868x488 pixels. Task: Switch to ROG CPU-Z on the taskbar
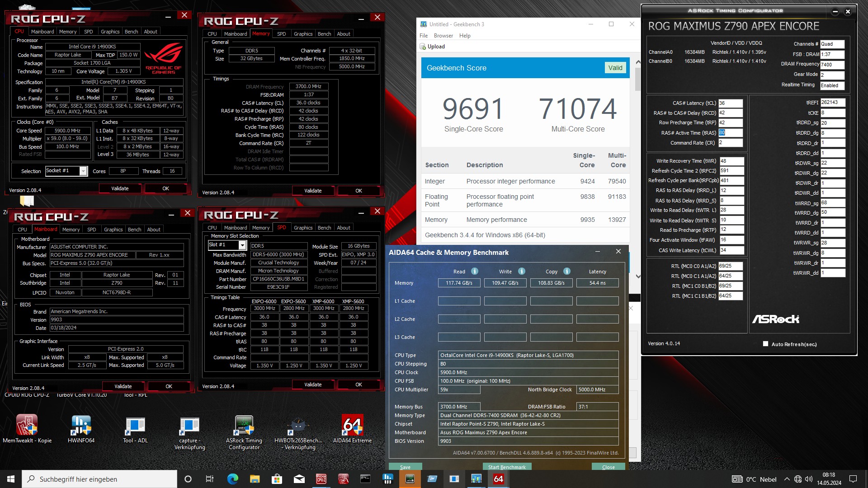(x=321, y=479)
